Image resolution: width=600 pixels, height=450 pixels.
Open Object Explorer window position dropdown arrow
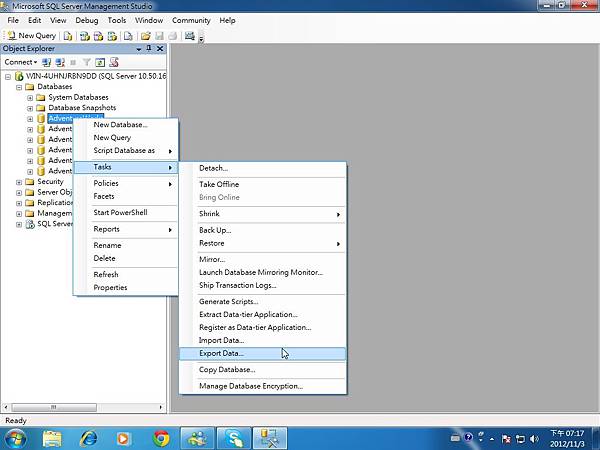pyautogui.click(x=139, y=49)
